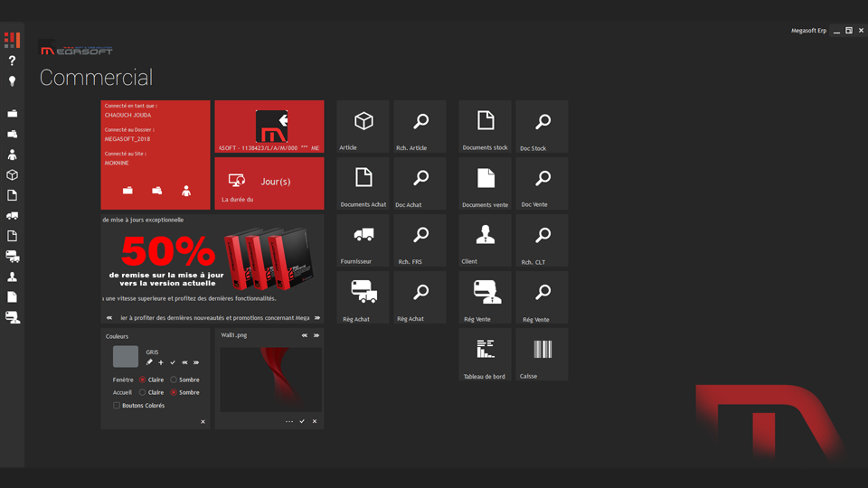Open the Client tile
868x488 pixels.
coord(485,240)
